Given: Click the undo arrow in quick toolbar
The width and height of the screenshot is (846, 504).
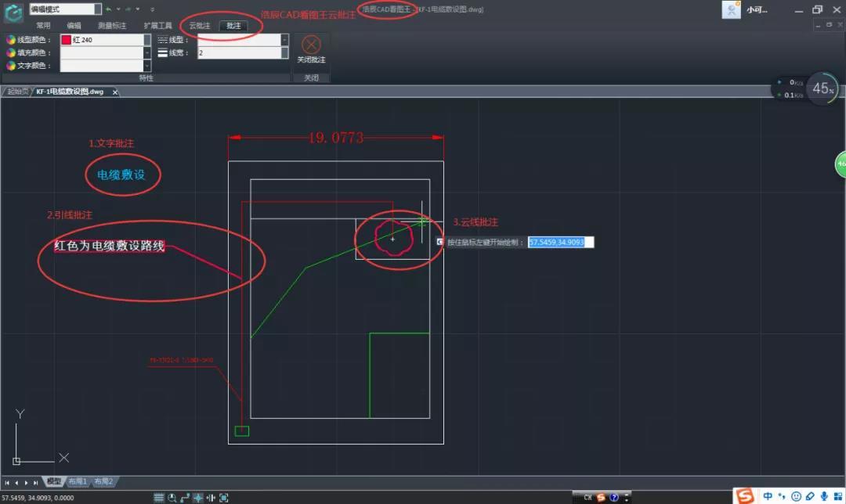Looking at the screenshot, I should (x=109, y=9).
